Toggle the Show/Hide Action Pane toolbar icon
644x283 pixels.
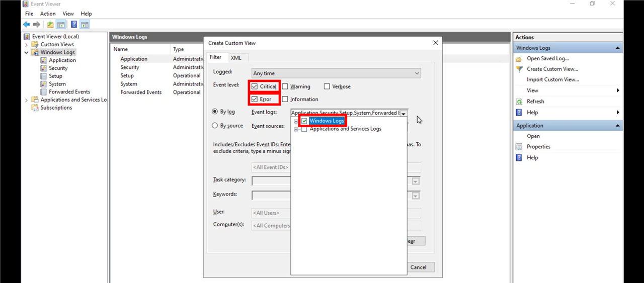coord(85,25)
